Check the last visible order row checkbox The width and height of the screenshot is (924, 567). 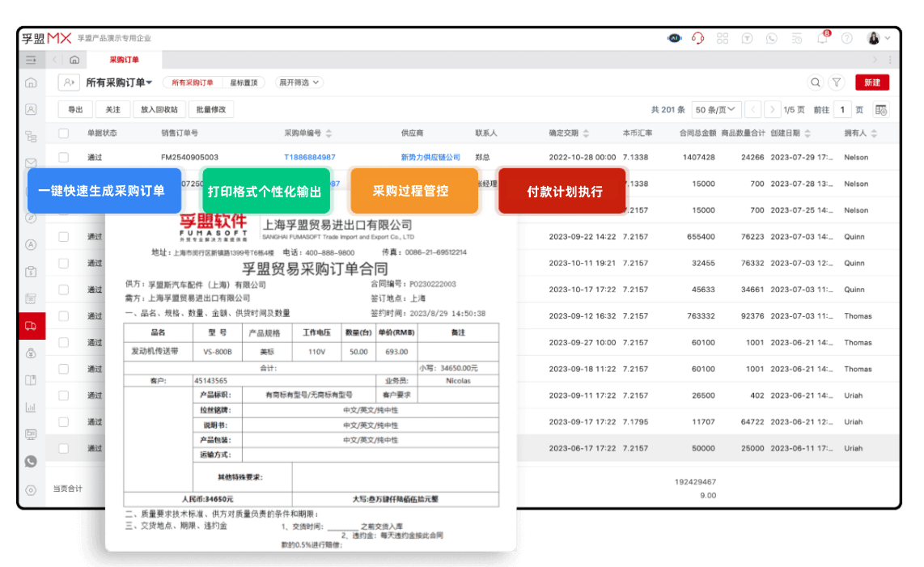(62, 448)
